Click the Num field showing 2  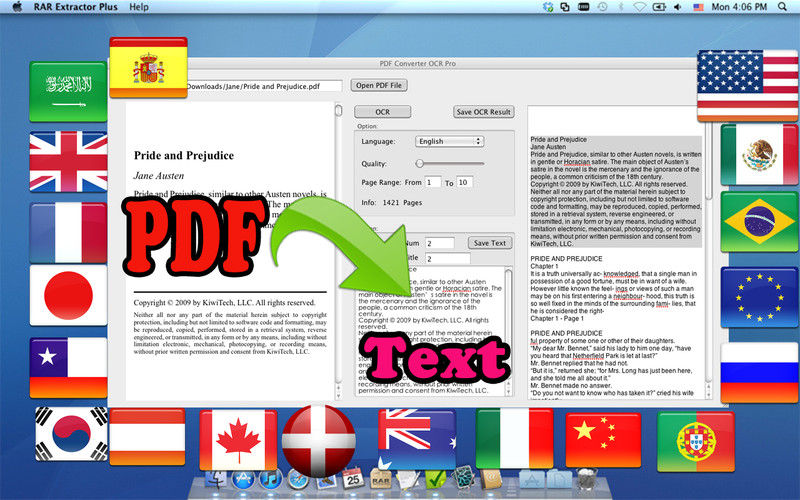click(439, 243)
